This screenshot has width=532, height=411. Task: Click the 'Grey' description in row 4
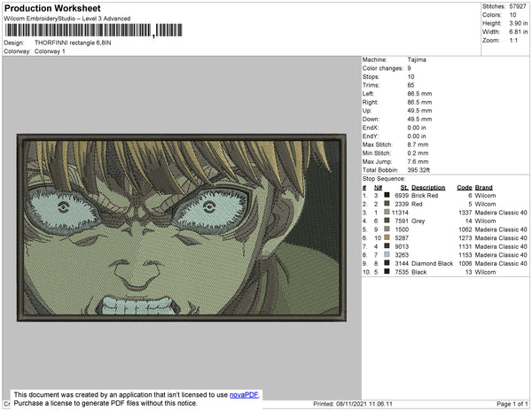(x=418, y=221)
